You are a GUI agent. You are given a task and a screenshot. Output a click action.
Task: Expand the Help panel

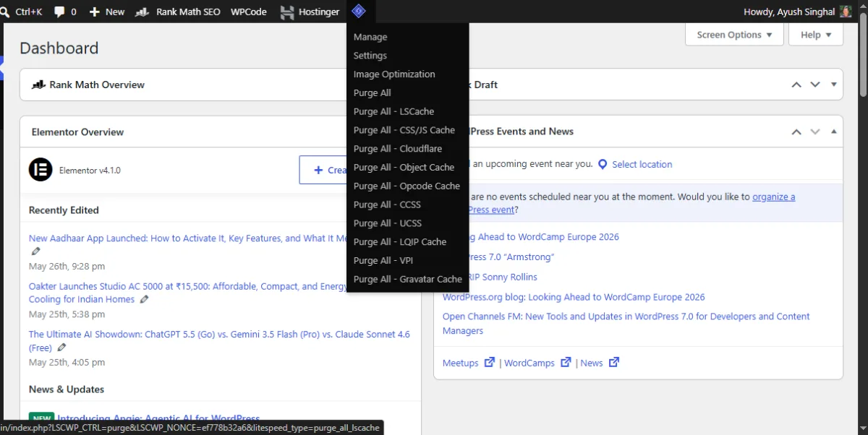[816, 35]
